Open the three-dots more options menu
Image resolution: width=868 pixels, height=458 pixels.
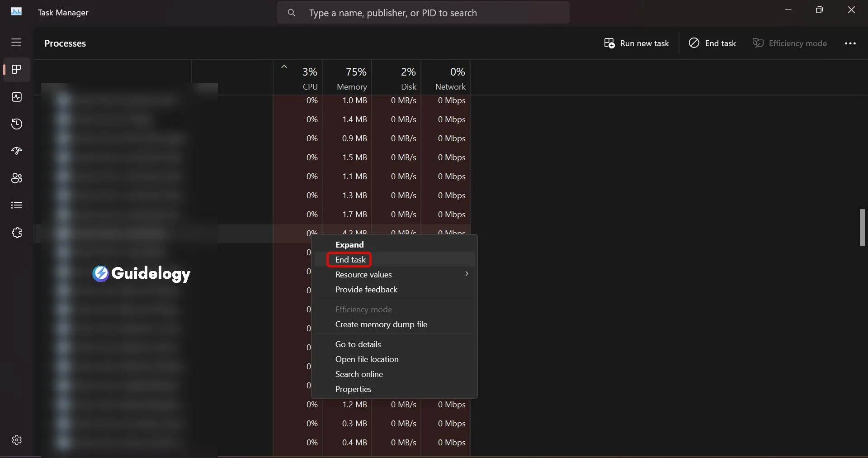tap(850, 43)
